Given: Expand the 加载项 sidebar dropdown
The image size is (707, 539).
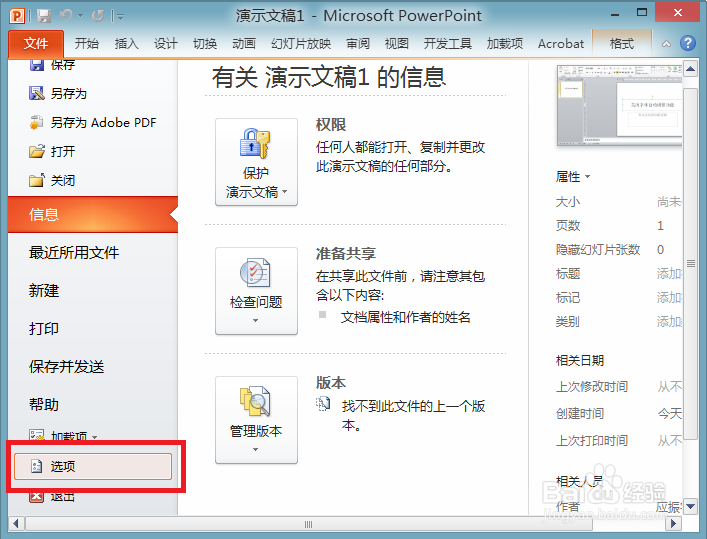Looking at the screenshot, I should pyautogui.click(x=63, y=436).
